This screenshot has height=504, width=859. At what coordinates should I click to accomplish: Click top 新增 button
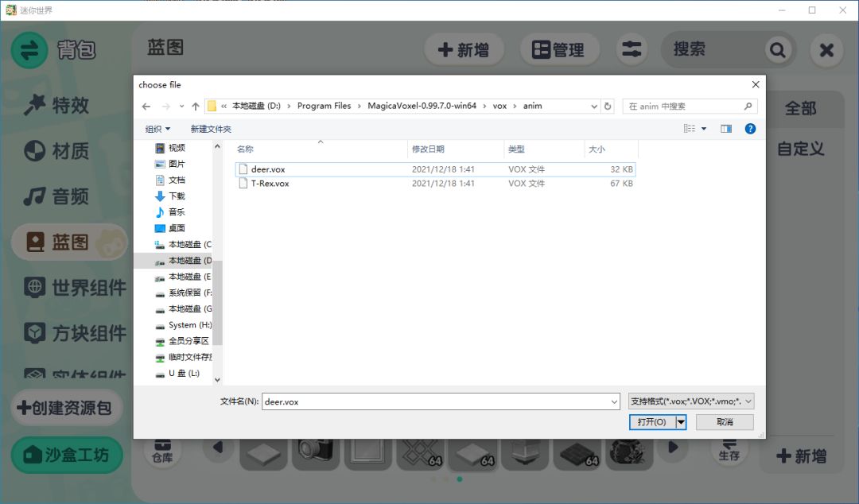[464, 50]
